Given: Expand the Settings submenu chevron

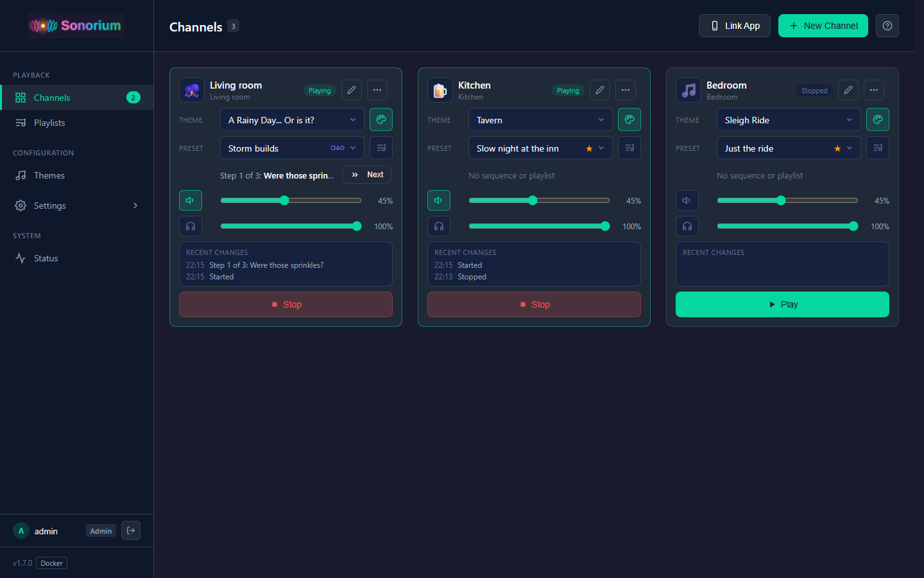Looking at the screenshot, I should point(135,206).
